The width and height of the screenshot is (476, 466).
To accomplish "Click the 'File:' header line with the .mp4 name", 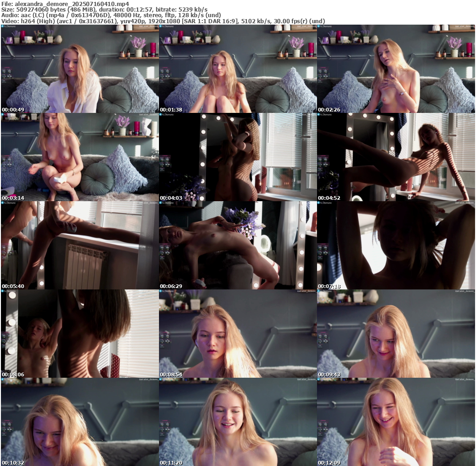I will (65, 4).
